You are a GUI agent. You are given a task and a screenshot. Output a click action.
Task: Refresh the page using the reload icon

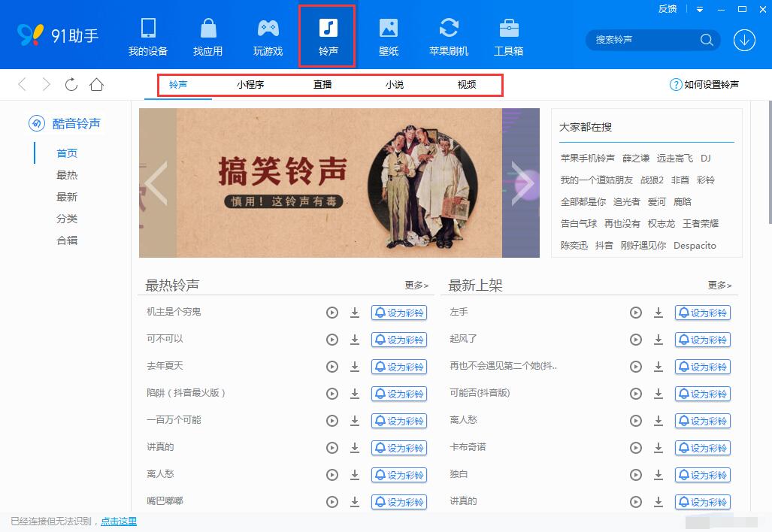point(71,84)
